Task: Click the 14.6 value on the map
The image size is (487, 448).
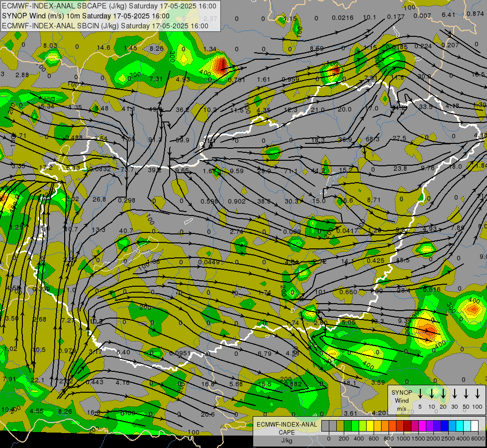Action: 103,48
